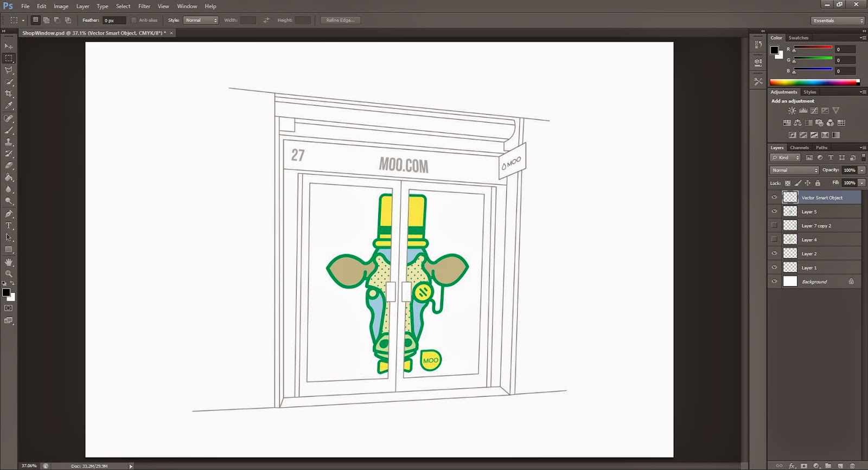This screenshot has width=868, height=470.
Task: Open tool preset picker arrow
Action: (x=23, y=21)
